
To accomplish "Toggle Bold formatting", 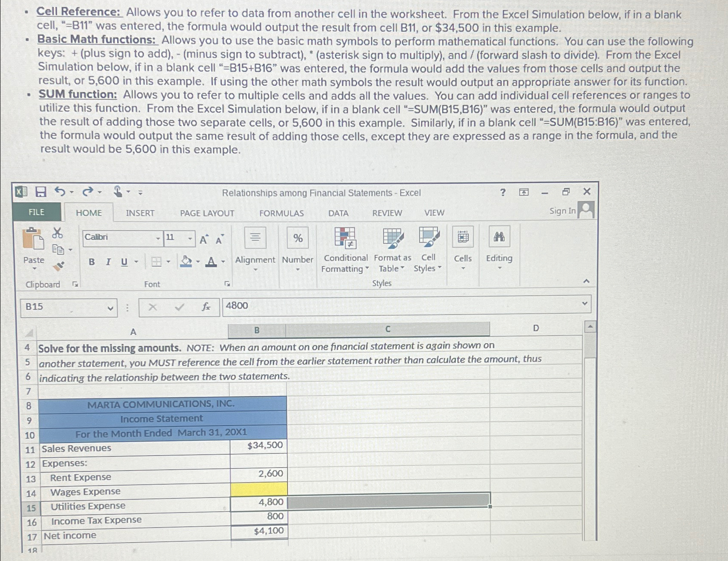I will (x=92, y=261).
